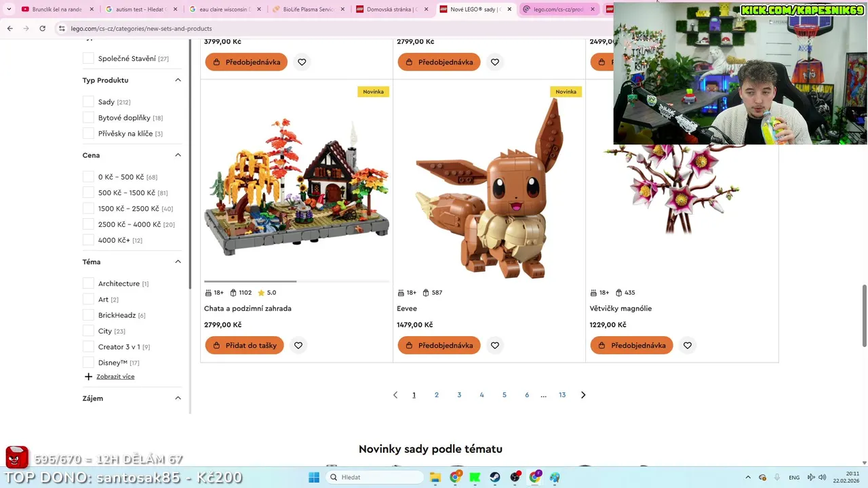This screenshot has width=868, height=488.
Task: Click the site info icon in address bar
Action: (x=62, y=28)
